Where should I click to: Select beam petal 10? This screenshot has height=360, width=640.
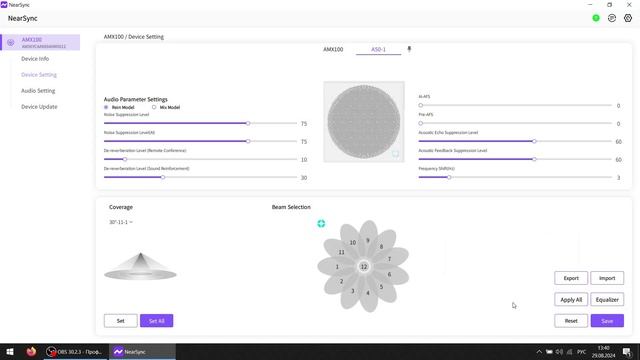click(x=353, y=242)
